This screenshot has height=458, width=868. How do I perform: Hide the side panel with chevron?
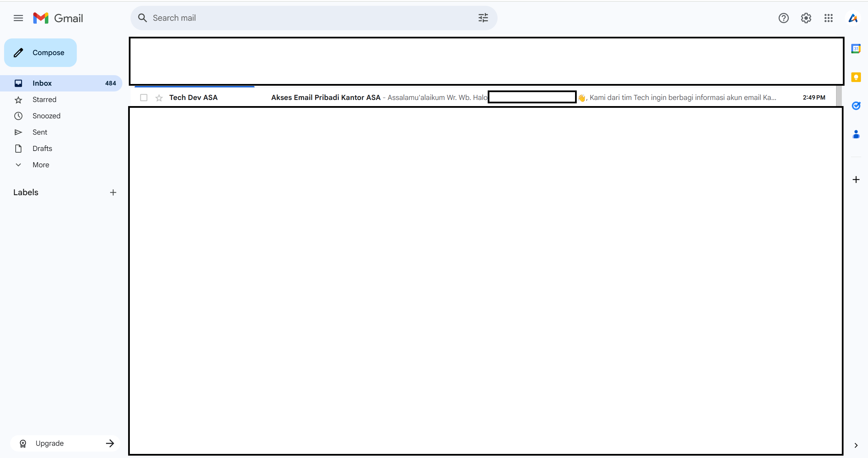tap(856, 445)
